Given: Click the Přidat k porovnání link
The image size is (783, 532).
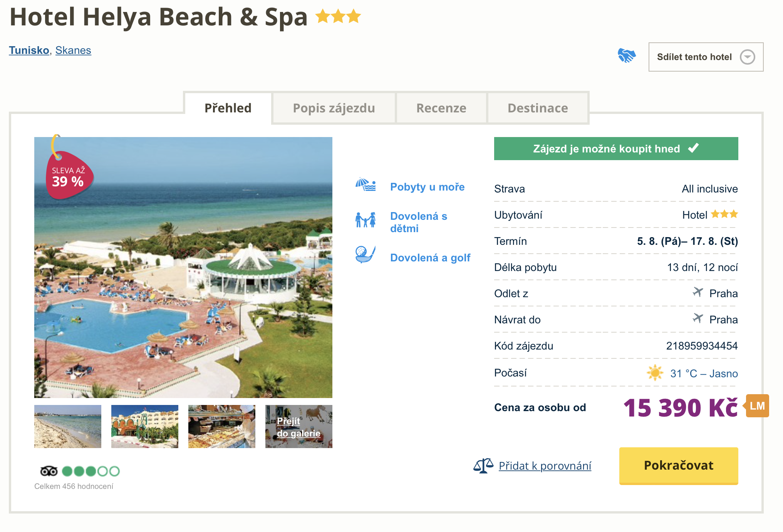Looking at the screenshot, I should [545, 466].
